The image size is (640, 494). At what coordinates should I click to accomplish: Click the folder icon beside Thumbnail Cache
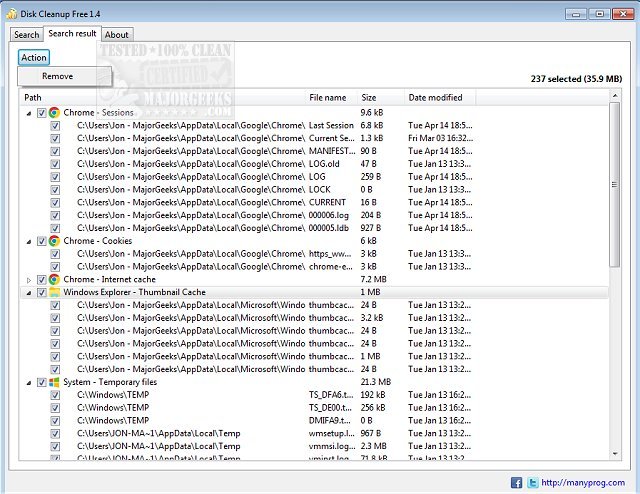[54, 292]
